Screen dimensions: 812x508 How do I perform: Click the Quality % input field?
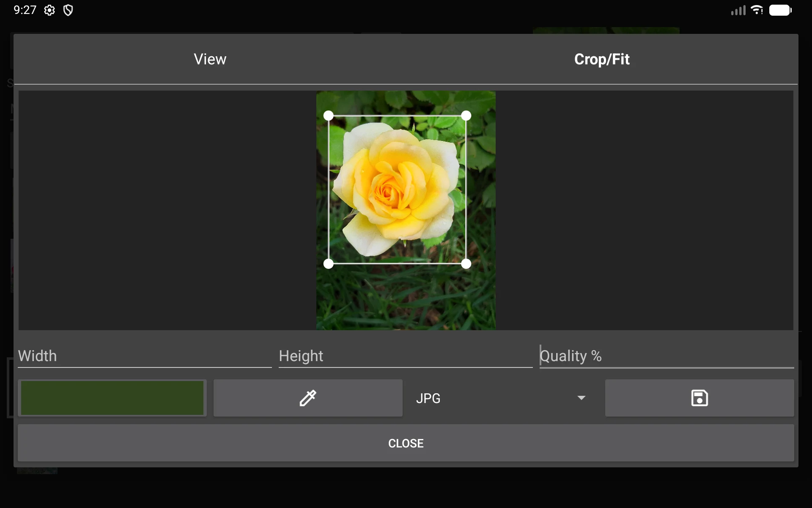[x=667, y=356]
